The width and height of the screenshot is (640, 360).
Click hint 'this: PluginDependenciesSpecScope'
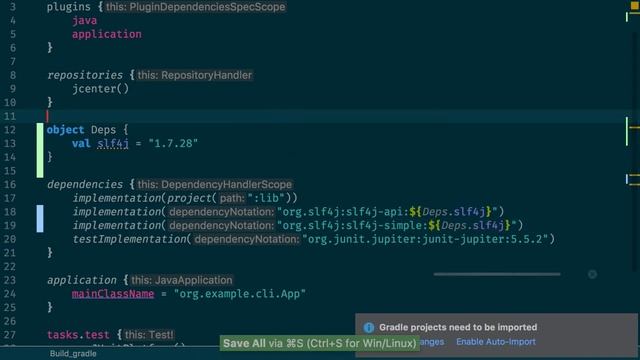pos(196,7)
